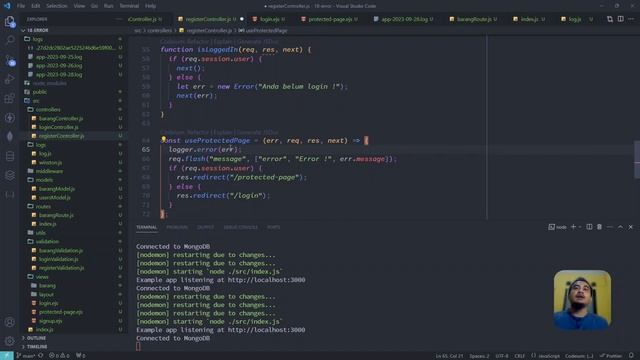Viewport: 640px width, 360px height.
Task: Split the editor to the right
Action: 620,19
